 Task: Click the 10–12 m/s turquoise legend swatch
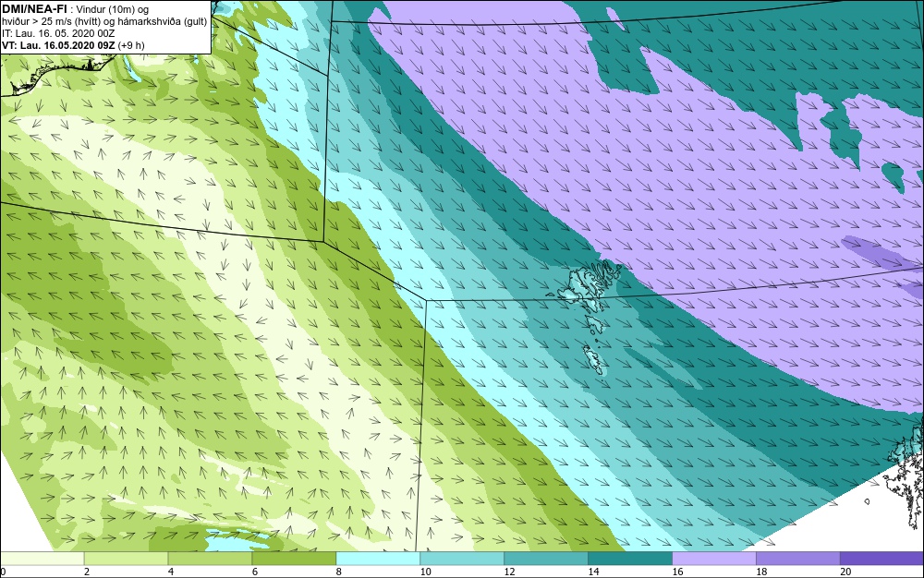click(x=462, y=558)
